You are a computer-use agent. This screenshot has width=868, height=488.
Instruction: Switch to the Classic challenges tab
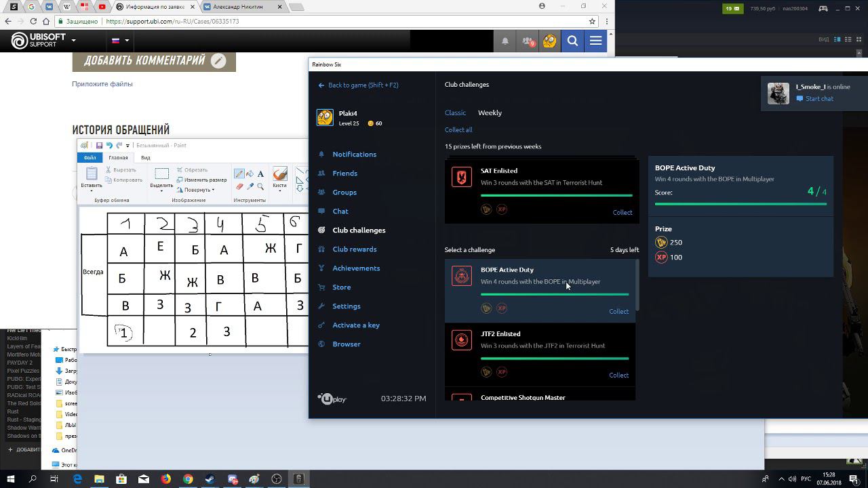click(x=455, y=113)
